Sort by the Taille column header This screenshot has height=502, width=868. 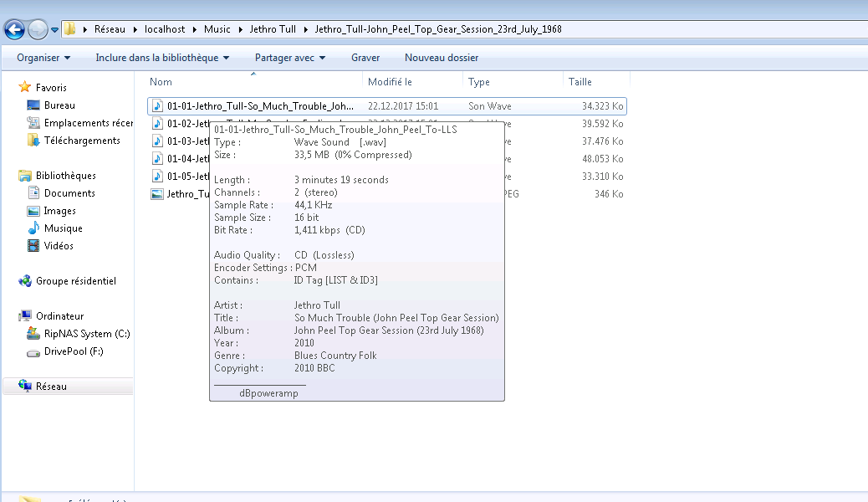pos(580,82)
